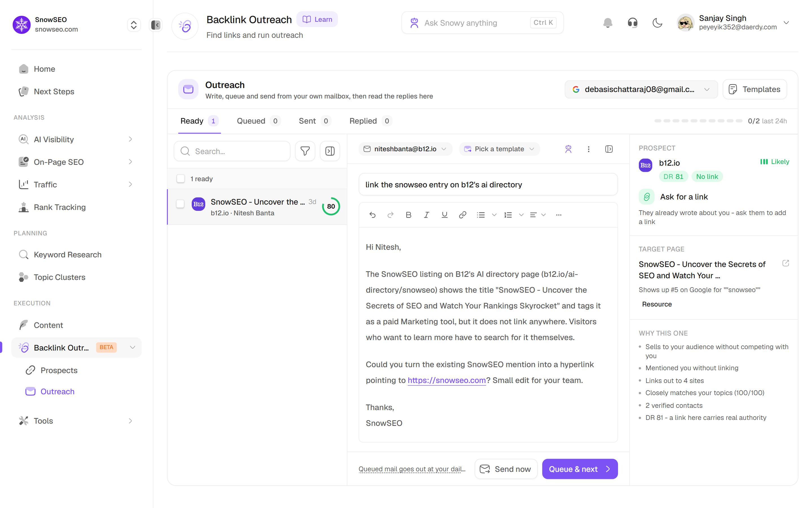Go to Home in sidebar
Viewport: 812px width, 508px height.
[x=76, y=69]
